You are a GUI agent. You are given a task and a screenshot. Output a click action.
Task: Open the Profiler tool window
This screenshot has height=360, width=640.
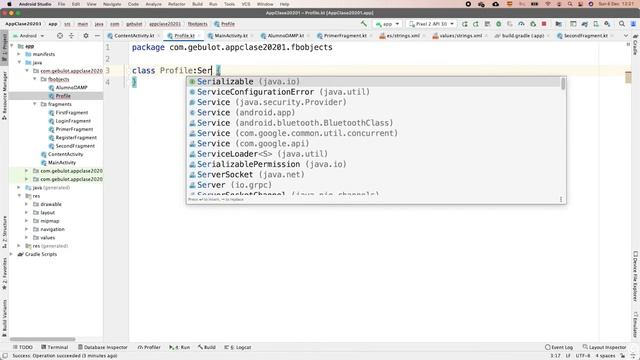(149, 347)
